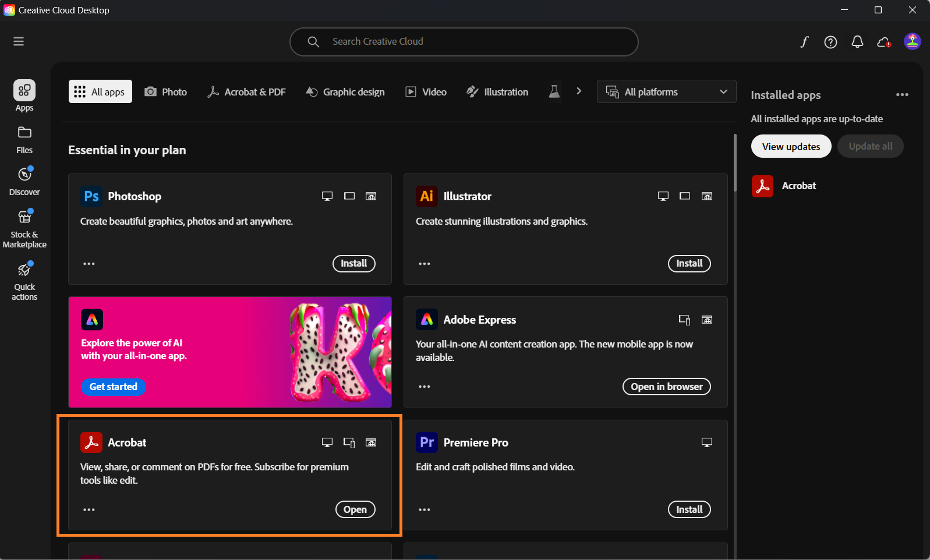Switch to the Illustration category
This screenshot has height=560, width=930.
pos(497,92)
